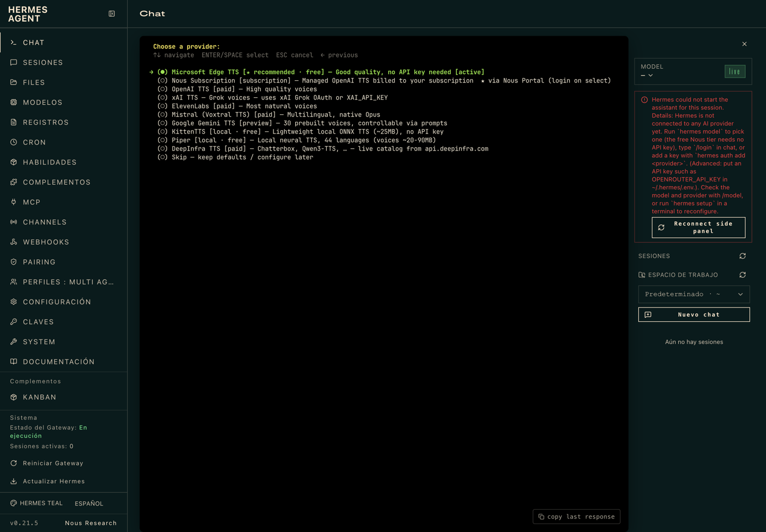Click the Kanban package icon
The image size is (766, 532).
pyautogui.click(x=14, y=397)
